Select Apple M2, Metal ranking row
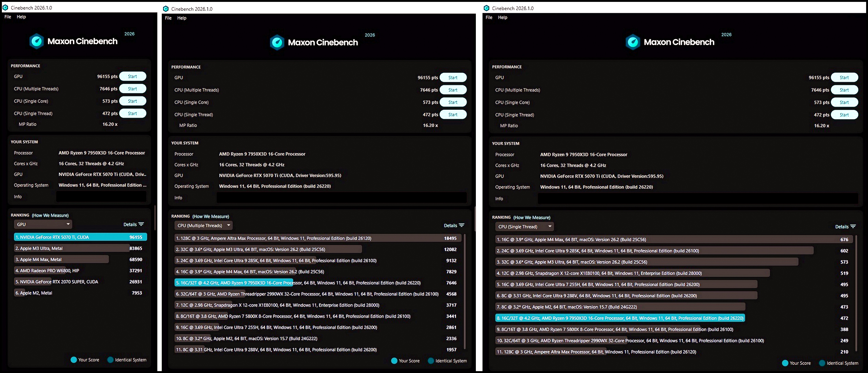The image size is (868, 373). 80,293
